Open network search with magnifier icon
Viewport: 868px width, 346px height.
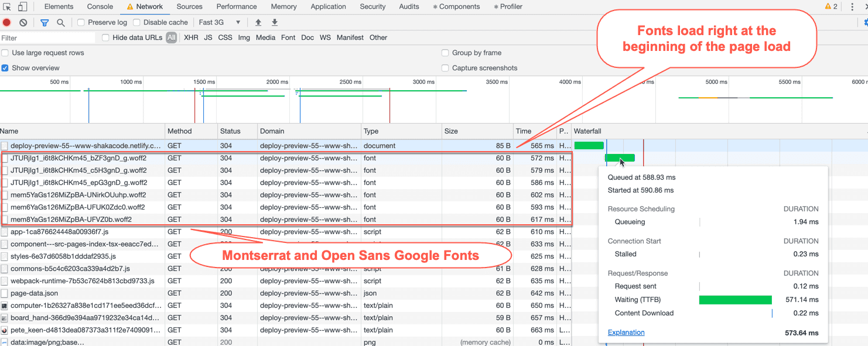[61, 23]
